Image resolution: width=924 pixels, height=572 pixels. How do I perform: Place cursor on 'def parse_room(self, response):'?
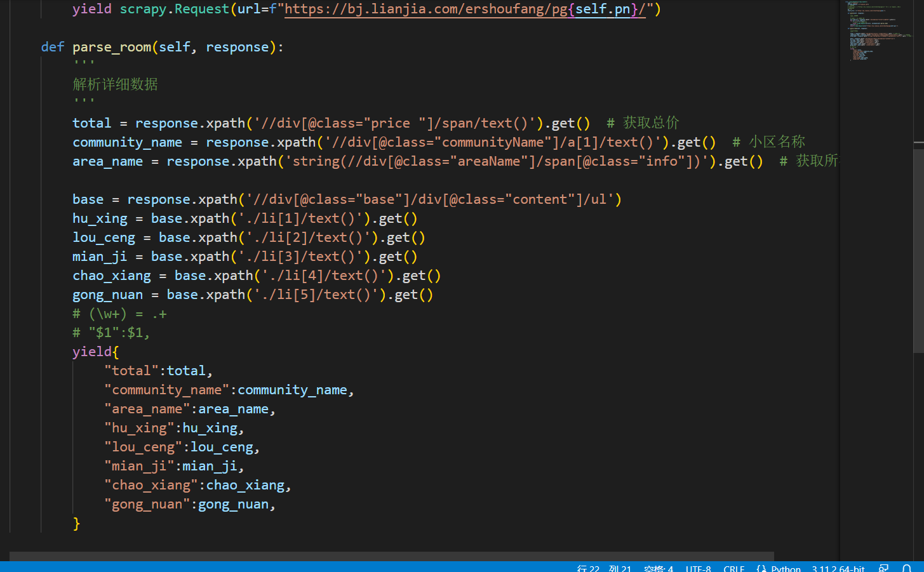(163, 47)
